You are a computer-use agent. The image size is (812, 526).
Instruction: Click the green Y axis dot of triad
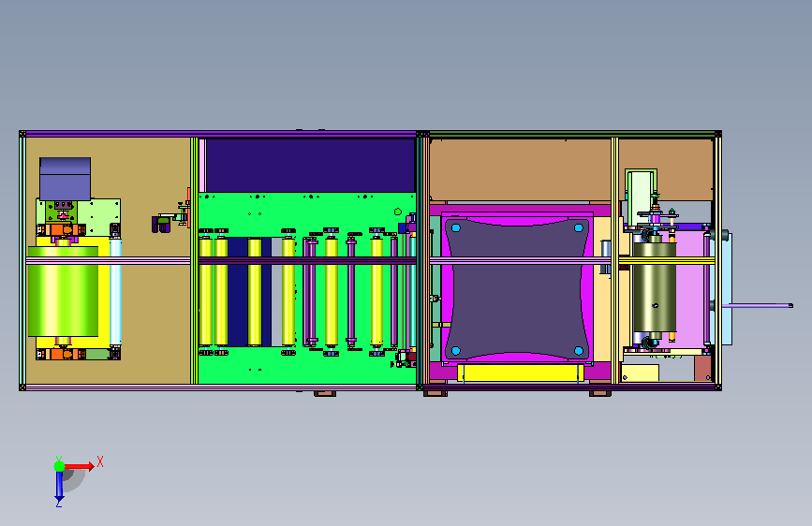tap(60, 466)
